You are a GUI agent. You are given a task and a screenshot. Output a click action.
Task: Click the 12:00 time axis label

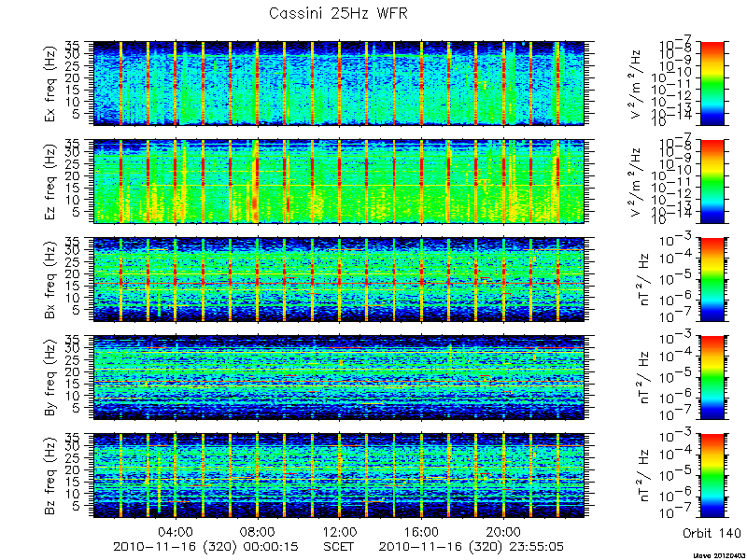339,531
